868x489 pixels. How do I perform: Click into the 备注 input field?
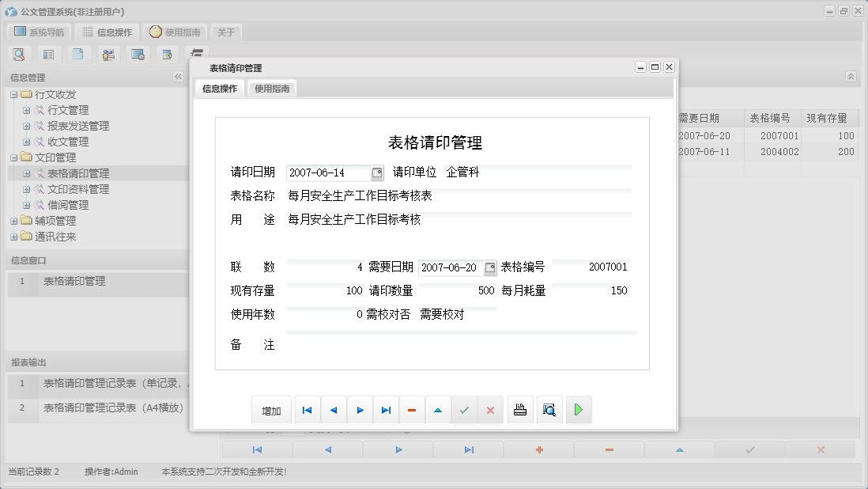pos(435,345)
